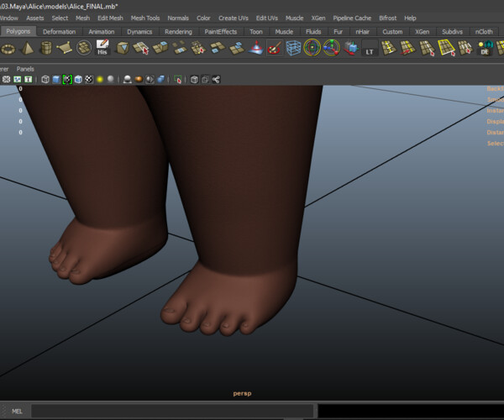
Task: Click the persp camera label
Action: pyautogui.click(x=242, y=393)
